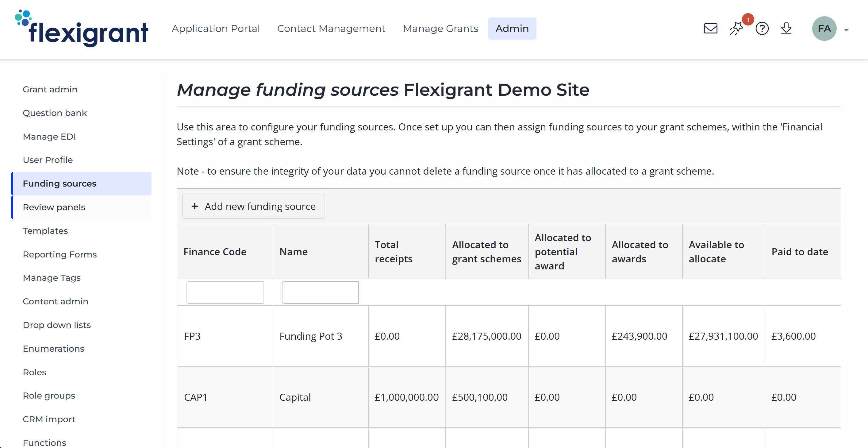The height and width of the screenshot is (448, 868).
Task: Sort by Allocated to grant schemes header
Action: (x=486, y=252)
